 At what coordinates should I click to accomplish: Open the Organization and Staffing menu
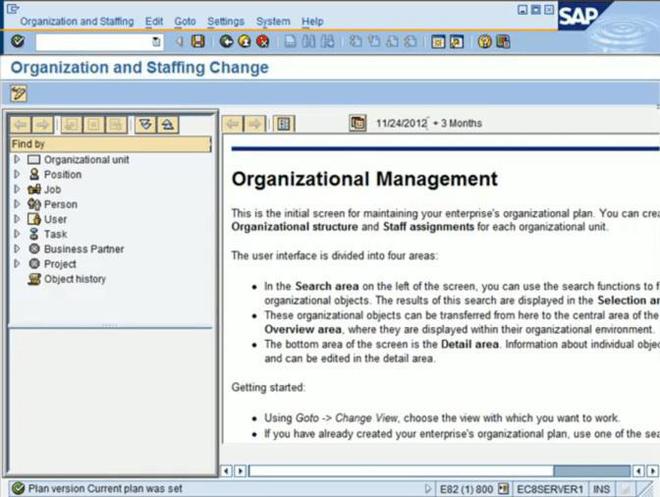77,21
